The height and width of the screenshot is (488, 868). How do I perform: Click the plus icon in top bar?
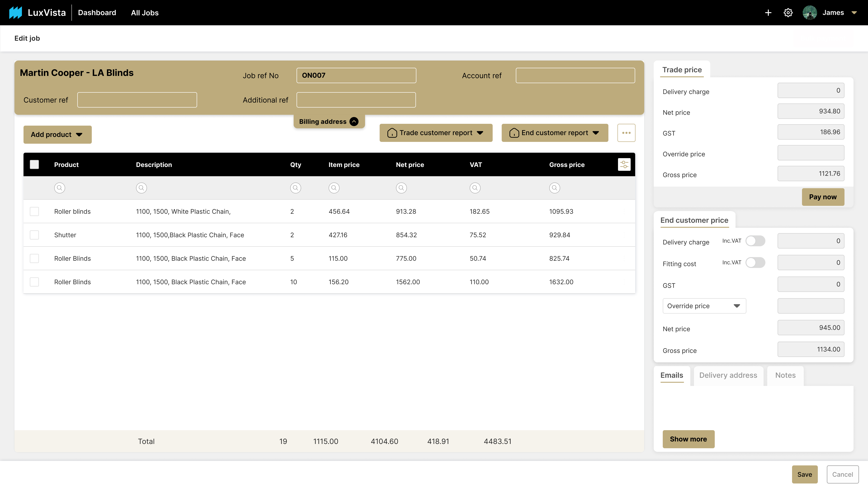pyautogui.click(x=768, y=13)
